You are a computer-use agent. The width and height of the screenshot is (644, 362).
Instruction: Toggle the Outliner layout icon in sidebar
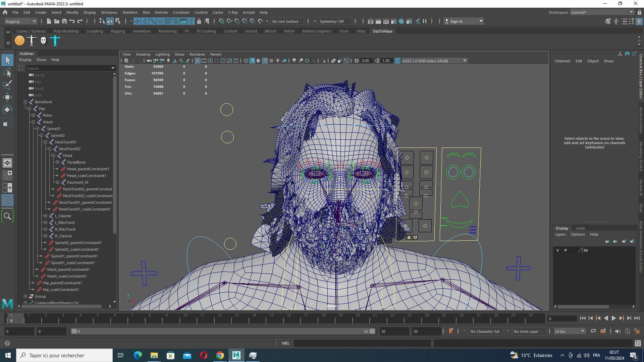point(7,200)
